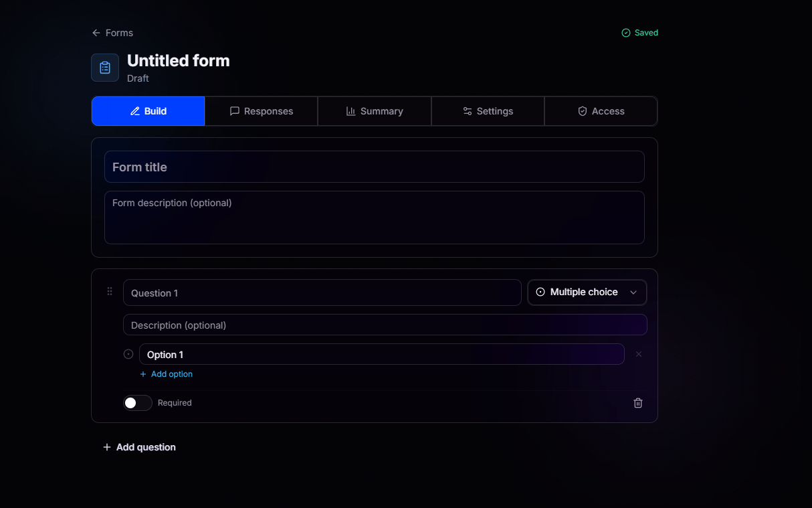Go back to Forms
This screenshot has width=812, height=508.
[x=112, y=33]
